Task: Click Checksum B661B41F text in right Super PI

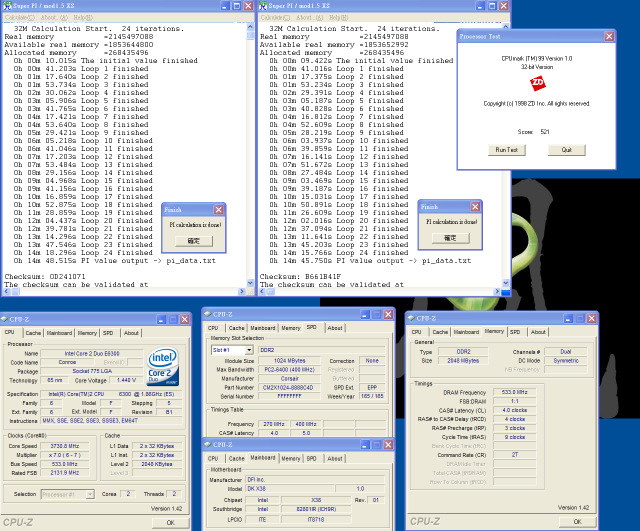Action: point(300,277)
